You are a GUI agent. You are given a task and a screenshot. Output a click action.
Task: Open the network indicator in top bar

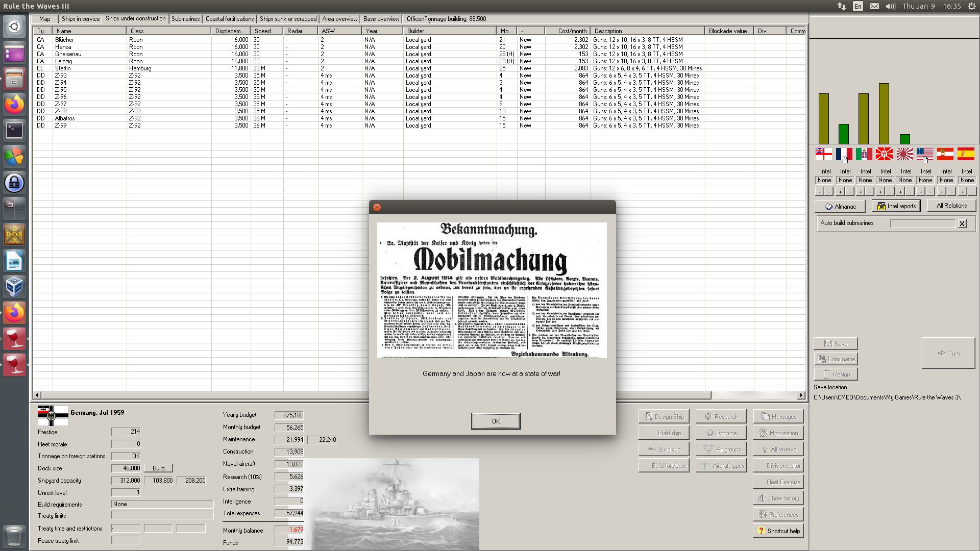pos(842,6)
